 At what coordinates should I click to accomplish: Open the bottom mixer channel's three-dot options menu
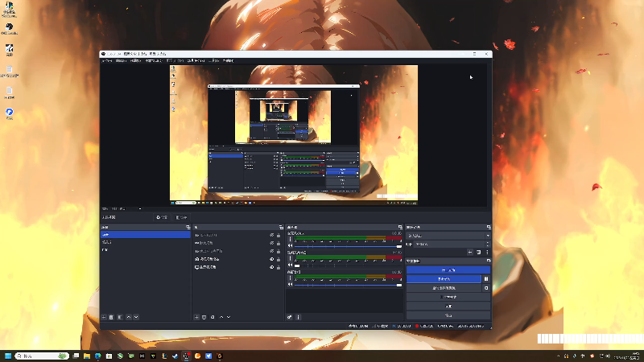[x=291, y=278]
